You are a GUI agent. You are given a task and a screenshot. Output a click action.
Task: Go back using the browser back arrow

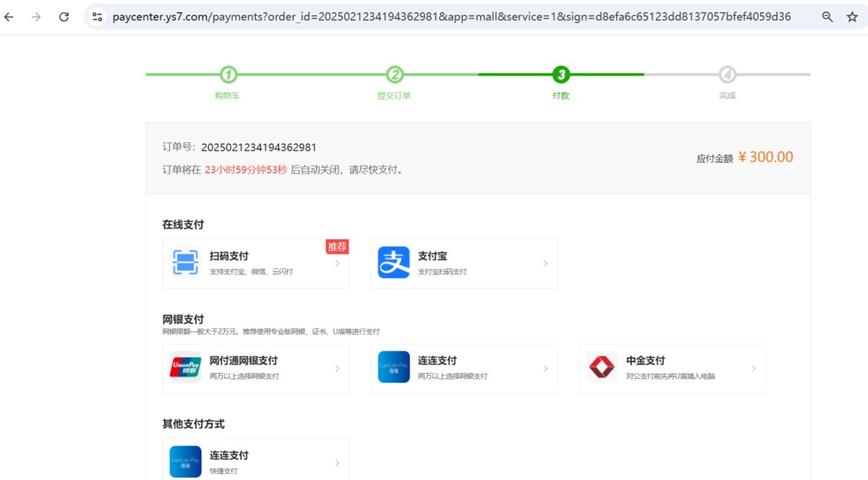pos(9,17)
